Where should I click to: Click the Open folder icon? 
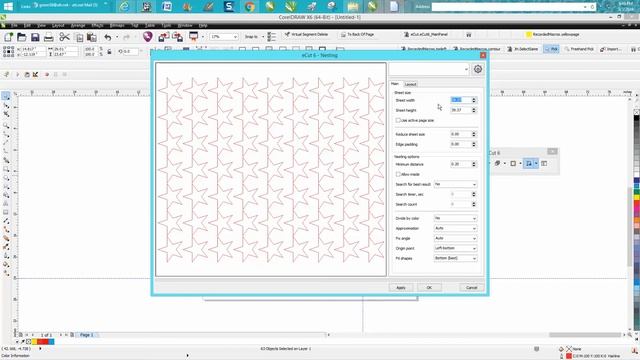[22, 37]
